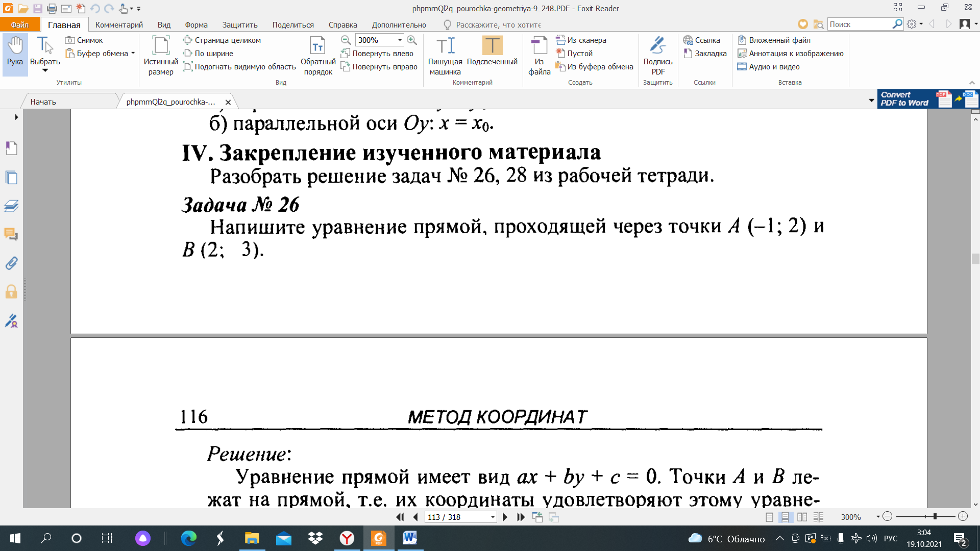Insert a Ссылка link
Viewport: 980px width, 551px height.
point(702,40)
